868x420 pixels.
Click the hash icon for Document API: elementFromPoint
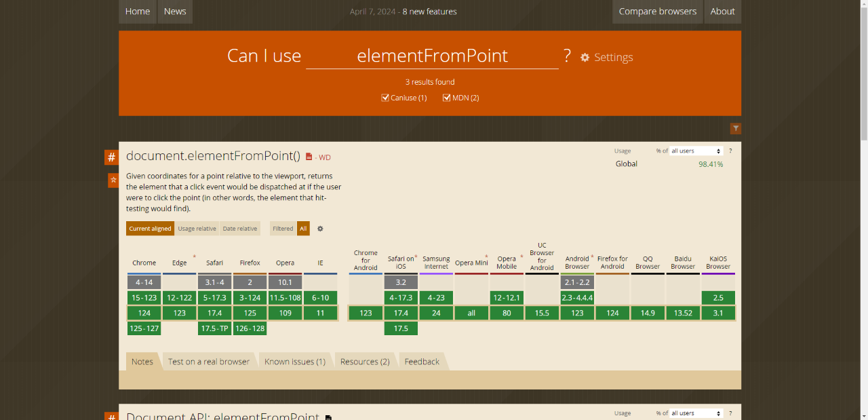pos(111,416)
